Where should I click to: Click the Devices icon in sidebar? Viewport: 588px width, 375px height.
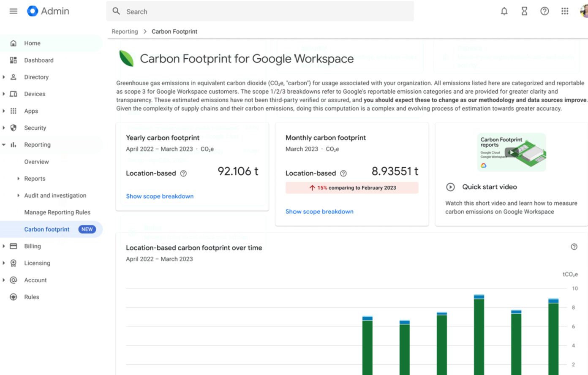pos(14,94)
